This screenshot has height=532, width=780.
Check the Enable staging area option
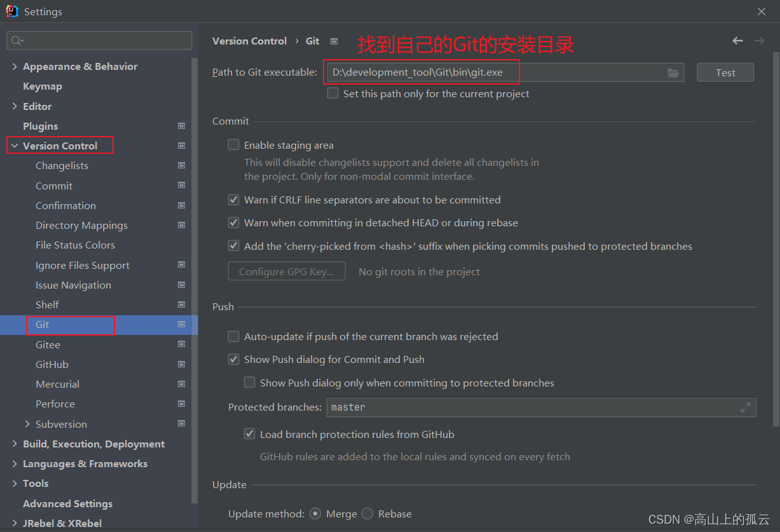(234, 145)
